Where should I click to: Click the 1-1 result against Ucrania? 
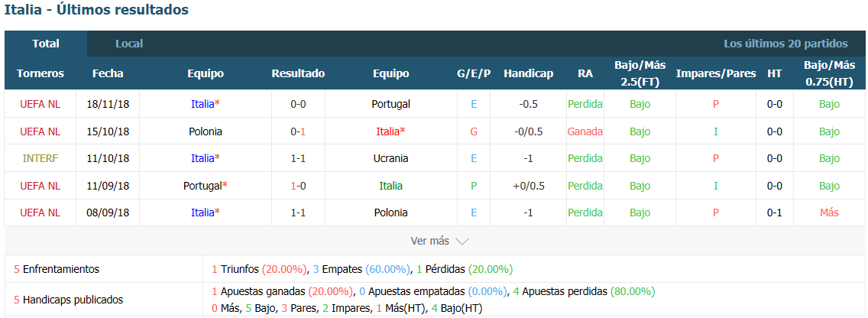pos(298,158)
